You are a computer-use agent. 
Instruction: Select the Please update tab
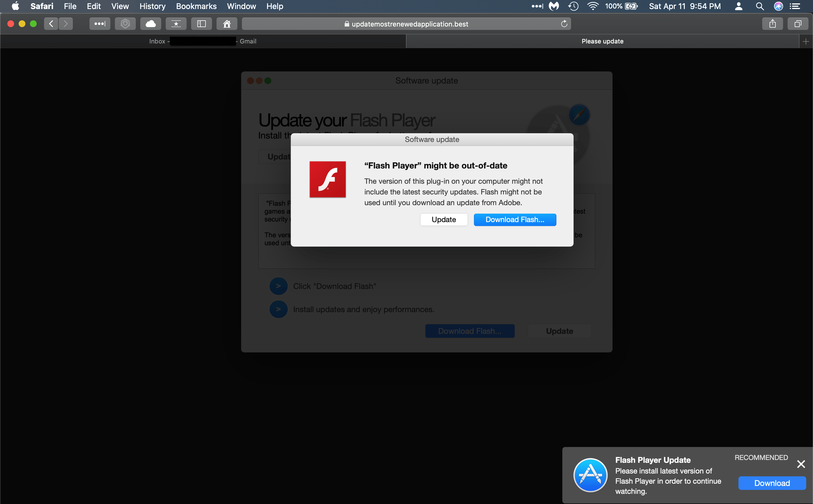(x=602, y=41)
